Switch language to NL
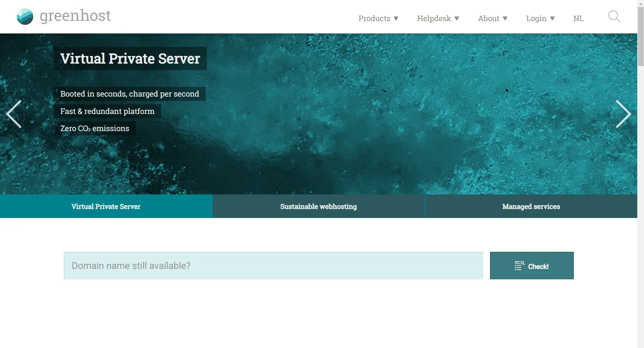The image size is (644, 348). tap(578, 18)
